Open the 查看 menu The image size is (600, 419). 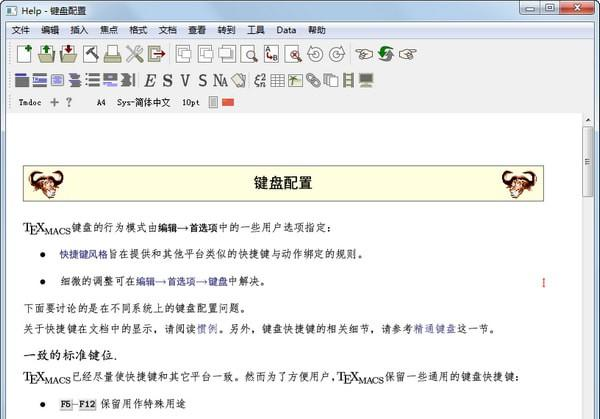pos(197,30)
